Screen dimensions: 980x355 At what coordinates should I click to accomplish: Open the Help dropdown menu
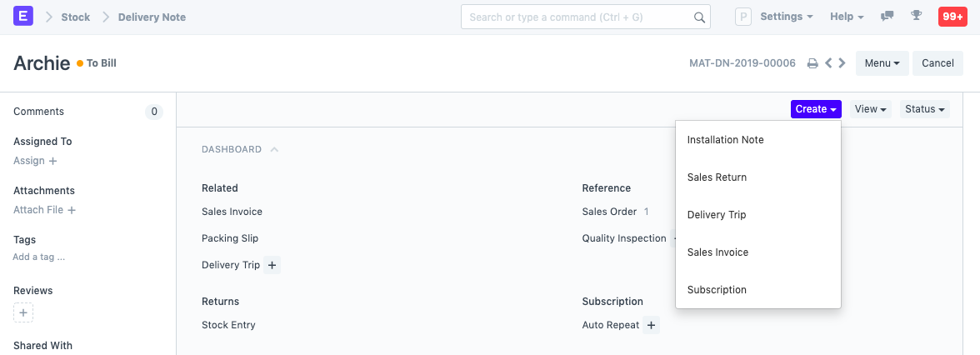846,17
